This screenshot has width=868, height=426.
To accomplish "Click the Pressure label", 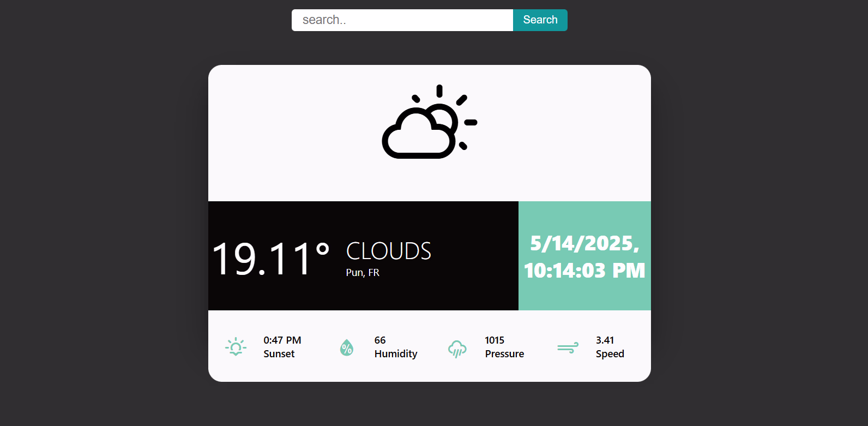I will point(505,354).
